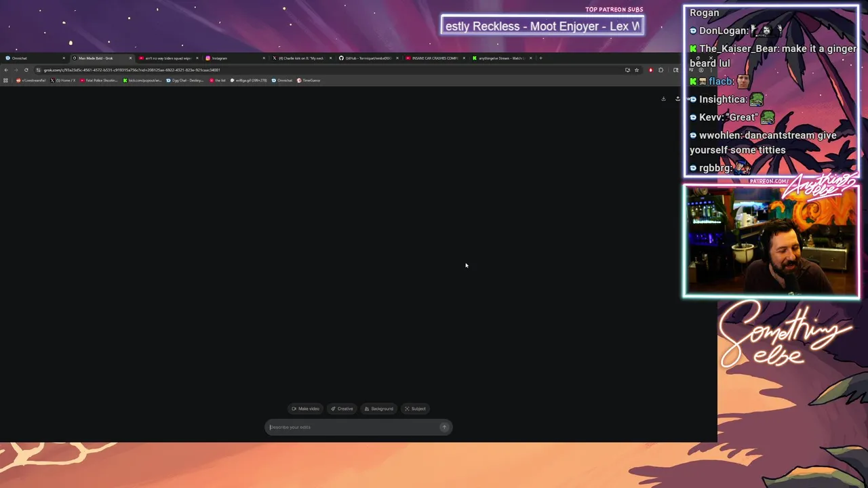Click The_Kaiser_Bear chat message

click(x=773, y=56)
